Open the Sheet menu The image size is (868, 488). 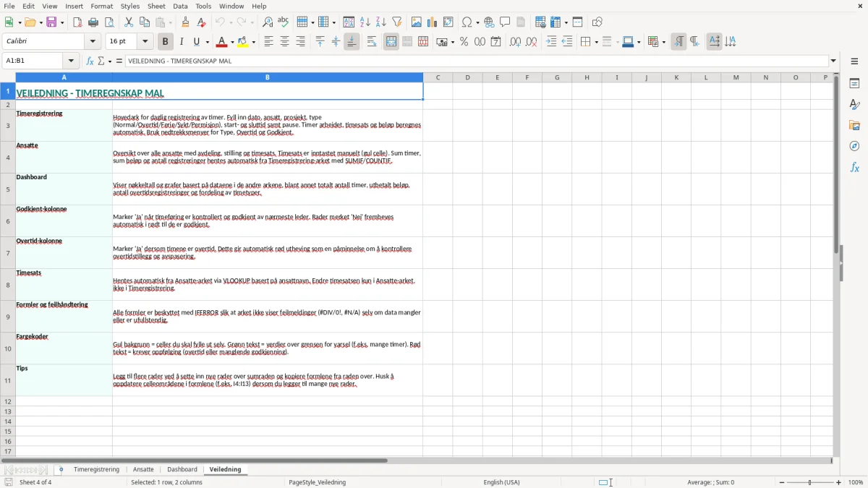(x=156, y=6)
